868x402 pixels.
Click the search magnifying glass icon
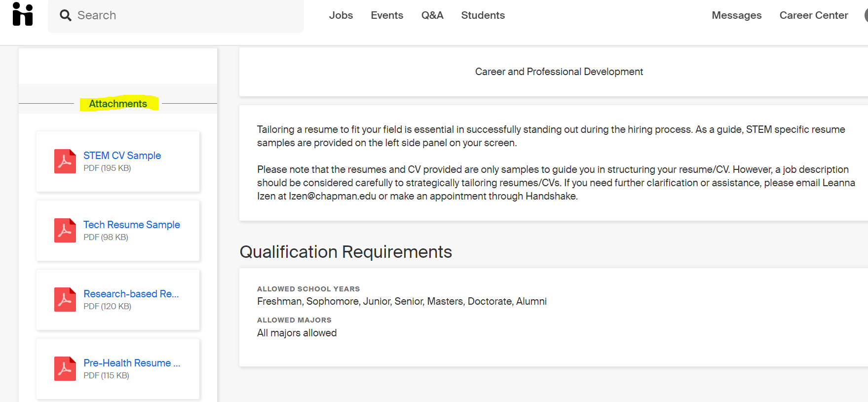66,15
